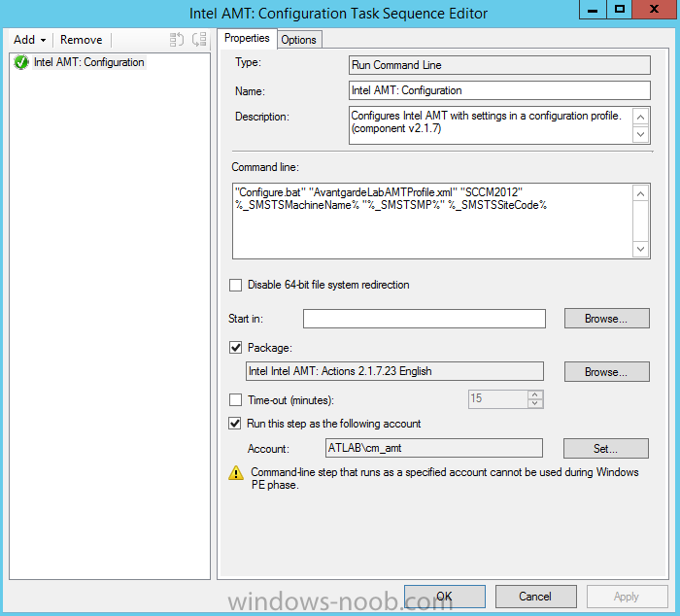The width and height of the screenshot is (680, 616).
Task: Click the move step up icon
Action: [177, 40]
